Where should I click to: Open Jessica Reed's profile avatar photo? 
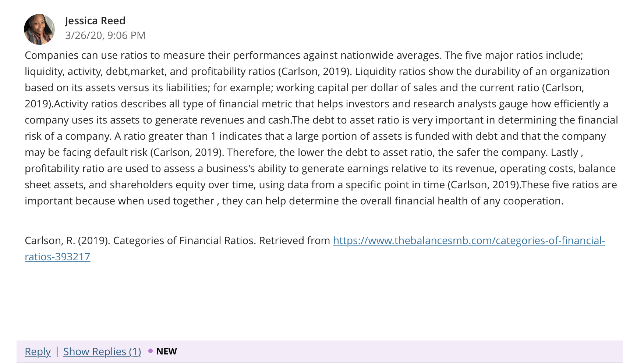click(39, 29)
